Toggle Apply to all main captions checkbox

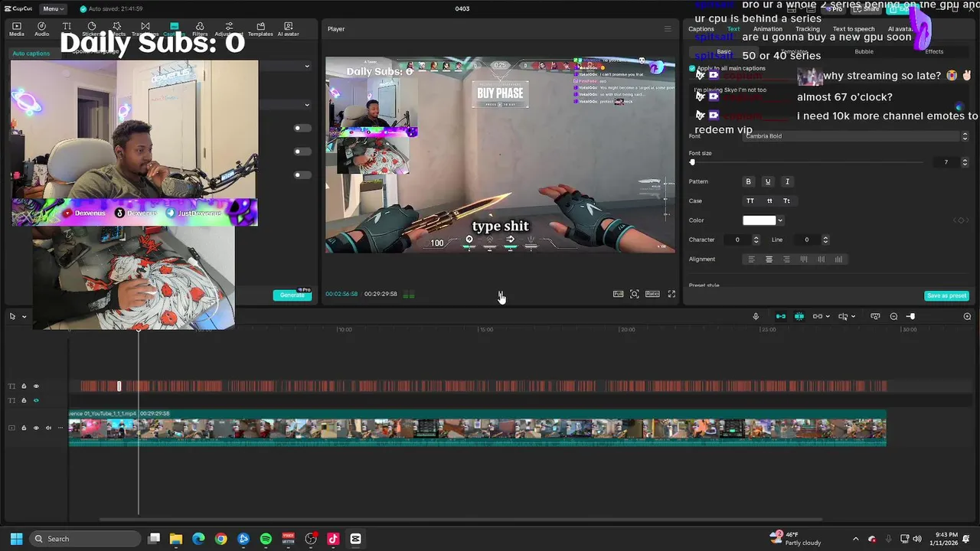[x=692, y=68]
